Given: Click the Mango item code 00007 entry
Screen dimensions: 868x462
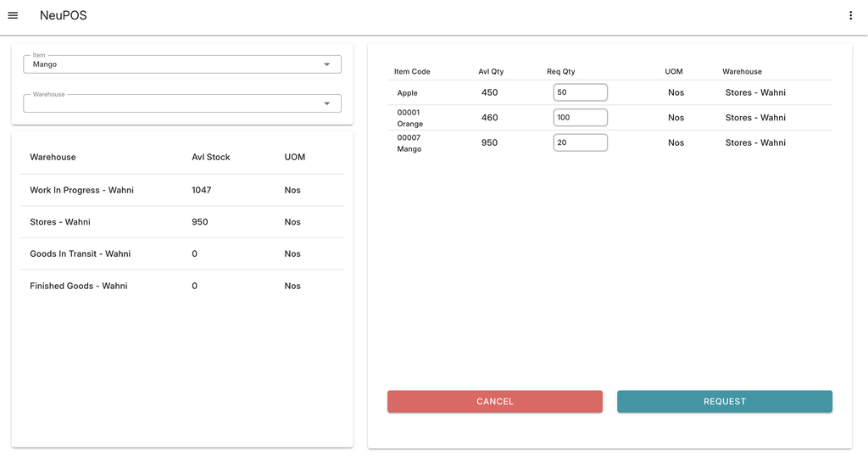Looking at the screenshot, I should coord(409,143).
